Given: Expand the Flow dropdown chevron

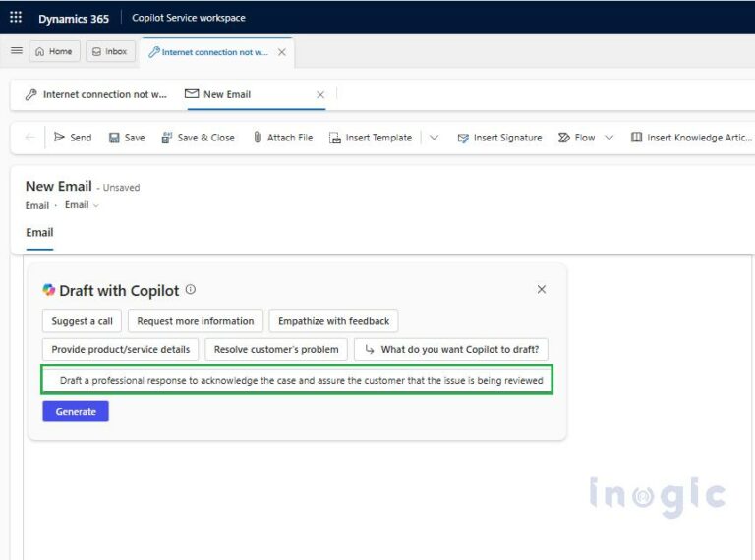Looking at the screenshot, I should pyautogui.click(x=610, y=138).
